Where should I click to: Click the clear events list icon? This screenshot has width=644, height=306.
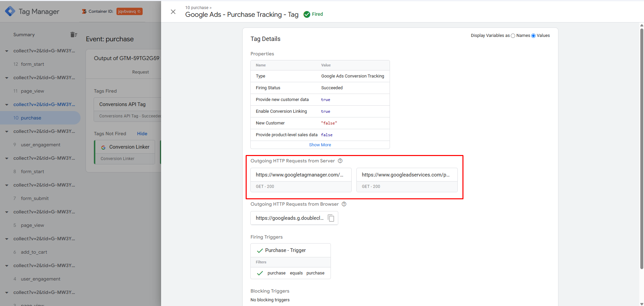(74, 35)
